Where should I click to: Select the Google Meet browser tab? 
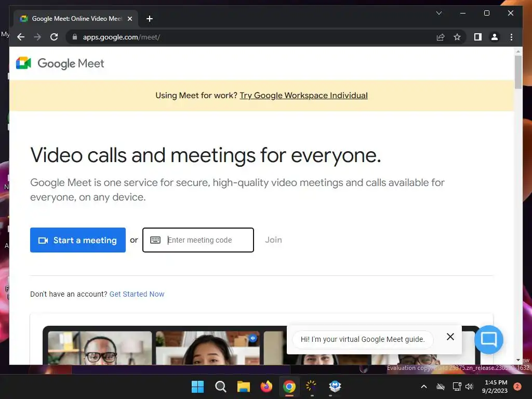point(76,19)
